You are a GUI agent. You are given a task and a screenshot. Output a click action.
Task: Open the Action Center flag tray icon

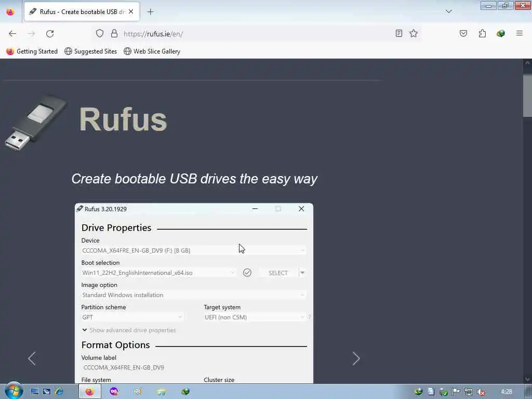click(x=456, y=392)
